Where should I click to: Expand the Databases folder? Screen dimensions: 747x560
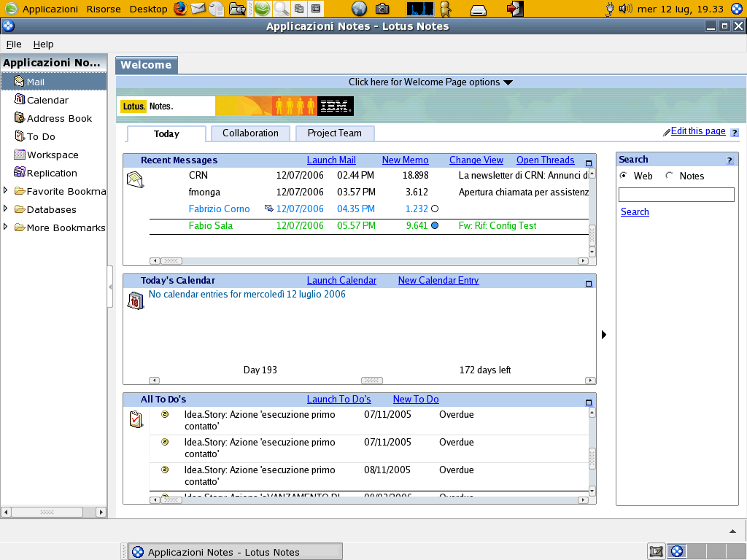[x=5, y=209]
